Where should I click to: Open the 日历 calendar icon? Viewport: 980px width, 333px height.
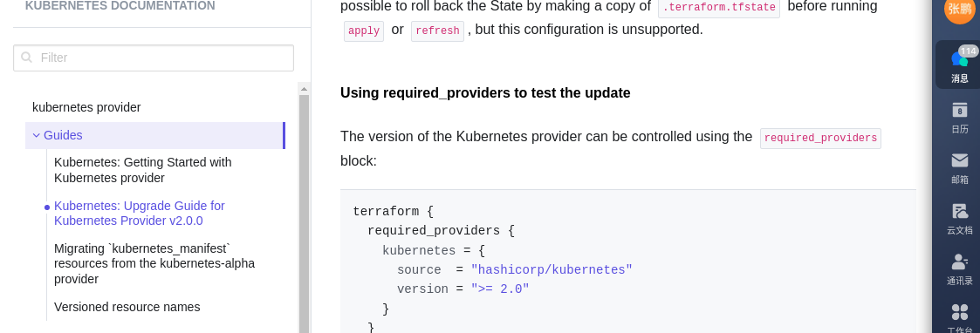point(959,118)
